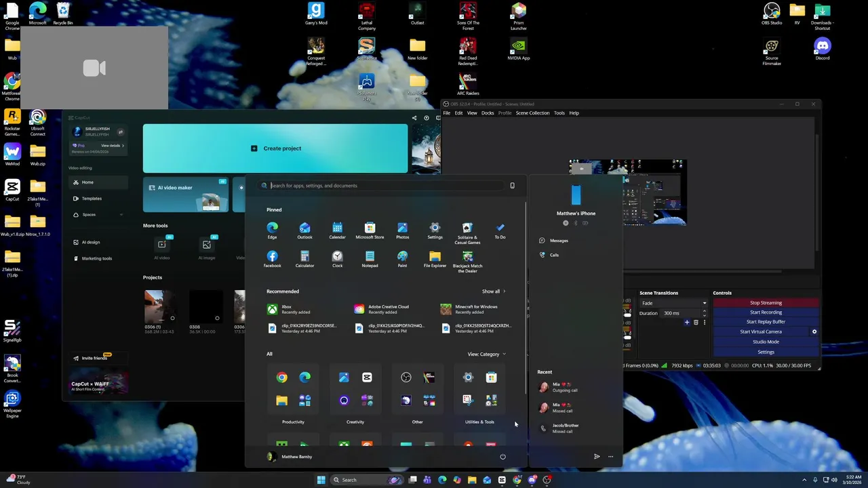Open File menu in OBS
The height and width of the screenshot is (488, 868).
(447, 113)
